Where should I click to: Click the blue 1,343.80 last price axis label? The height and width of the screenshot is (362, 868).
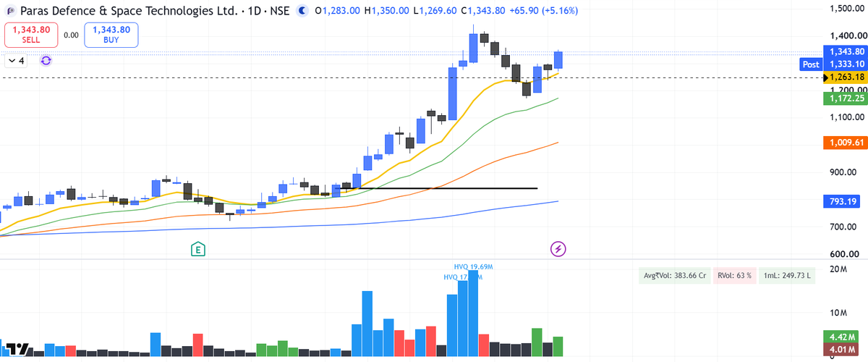[x=845, y=51]
